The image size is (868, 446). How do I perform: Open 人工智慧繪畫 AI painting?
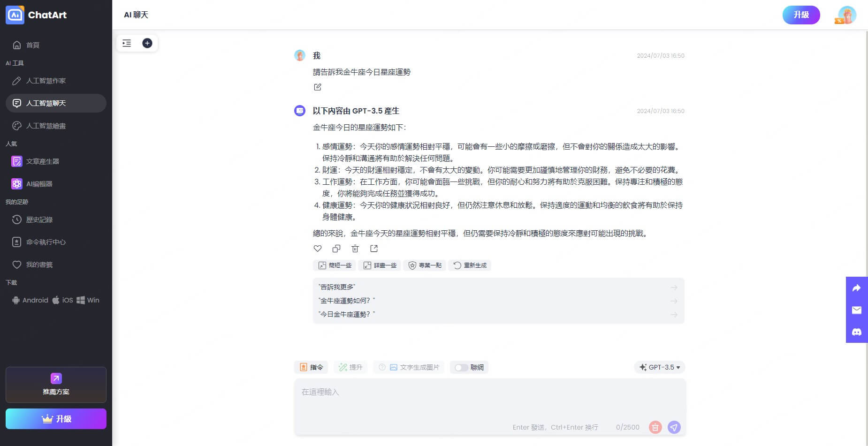tap(56, 126)
